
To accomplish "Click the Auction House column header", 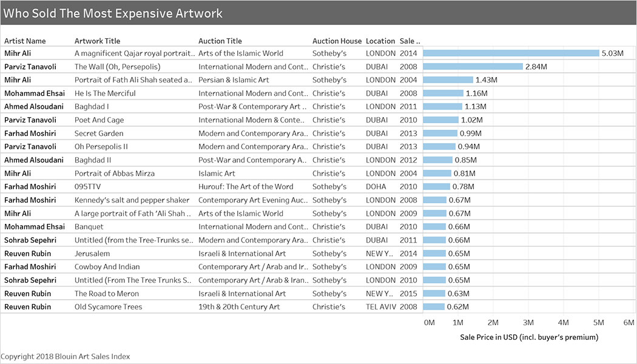I will click(x=337, y=41).
